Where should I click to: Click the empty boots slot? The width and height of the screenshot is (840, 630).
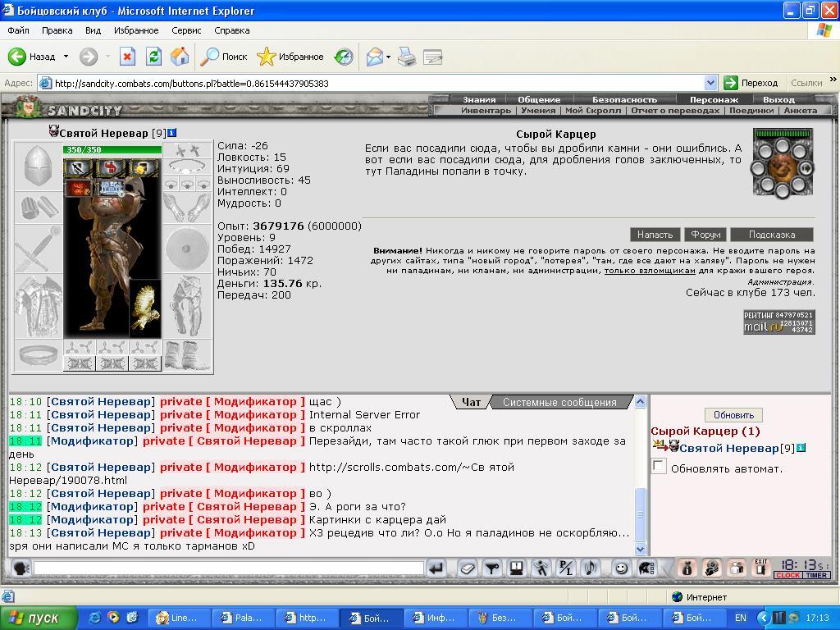186,355
